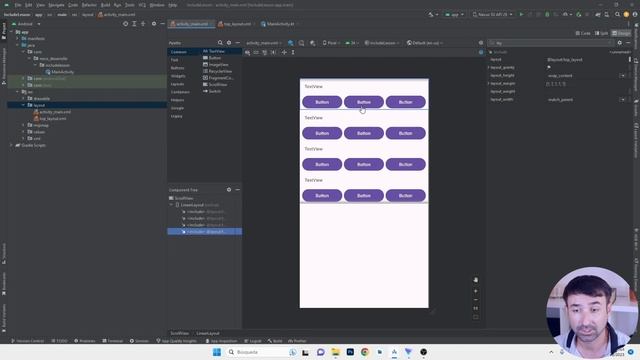Image resolution: width=640 pixels, height=360 pixels.
Task: Minimize the Component Tree panel
Action: (238, 190)
